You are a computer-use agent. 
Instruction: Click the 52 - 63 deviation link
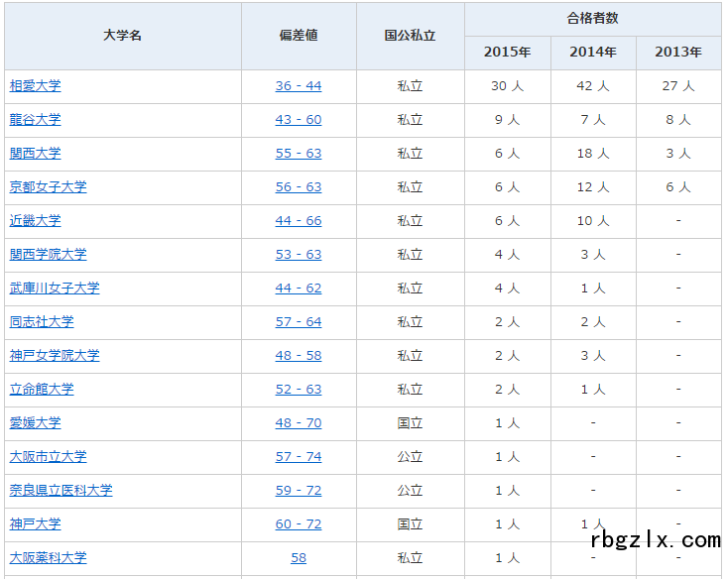coord(299,390)
